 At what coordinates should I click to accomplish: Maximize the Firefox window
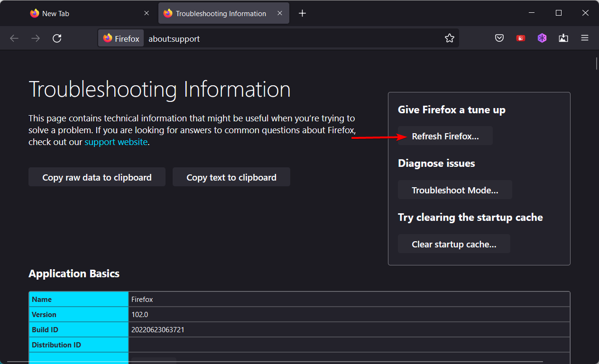click(x=559, y=13)
